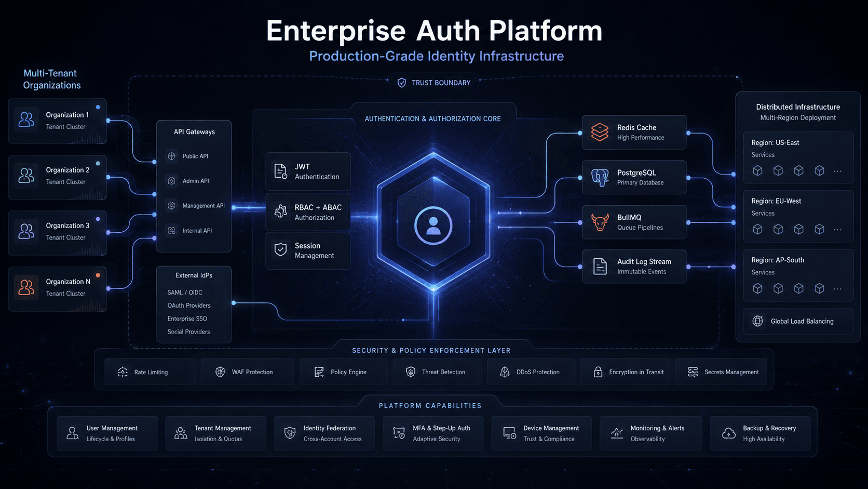Select the Social Providers entry
The height and width of the screenshot is (489, 868).
tap(188, 332)
